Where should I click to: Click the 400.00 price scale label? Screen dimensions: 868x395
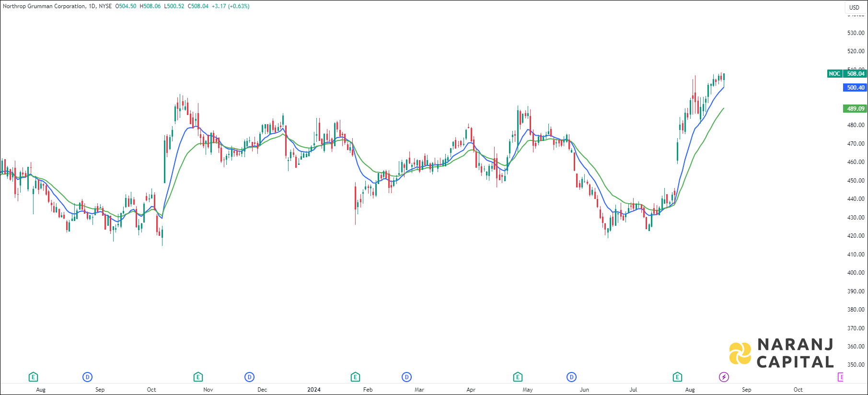(x=856, y=273)
